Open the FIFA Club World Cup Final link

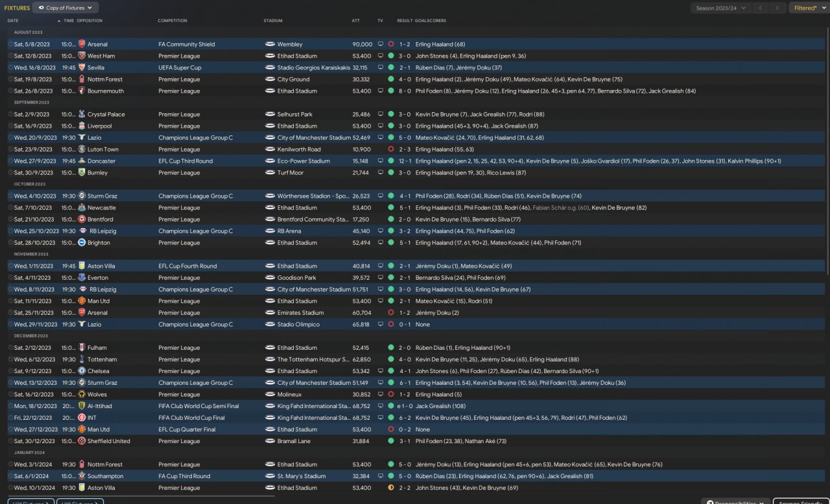[191, 417]
